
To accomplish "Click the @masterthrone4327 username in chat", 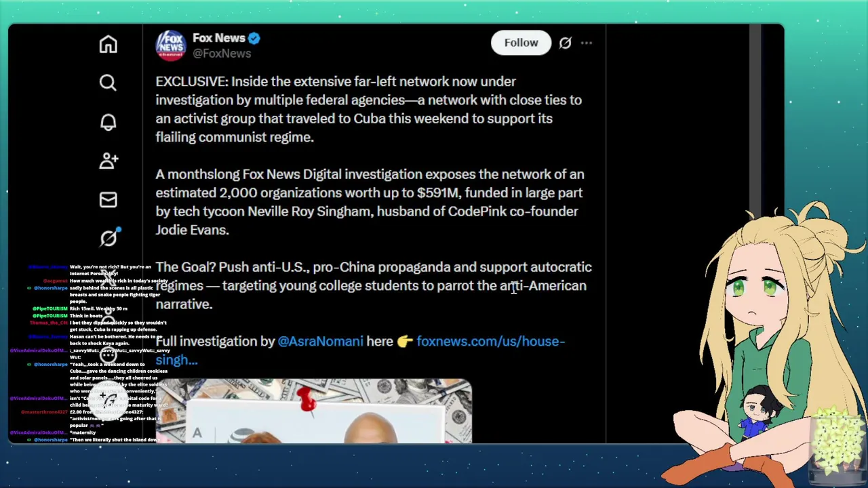I will 44,412.
